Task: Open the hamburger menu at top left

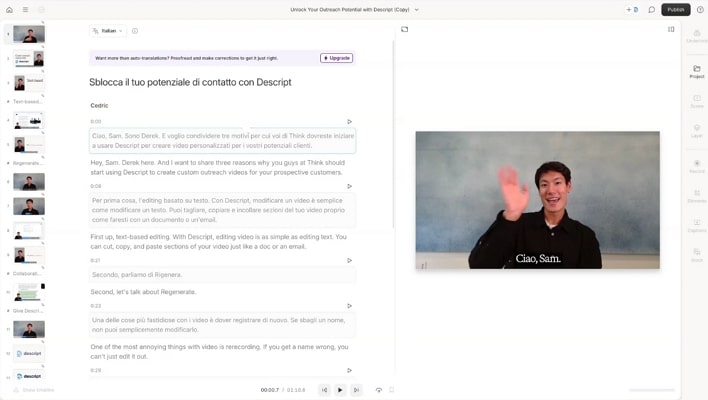Action: click(x=25, y=9)
